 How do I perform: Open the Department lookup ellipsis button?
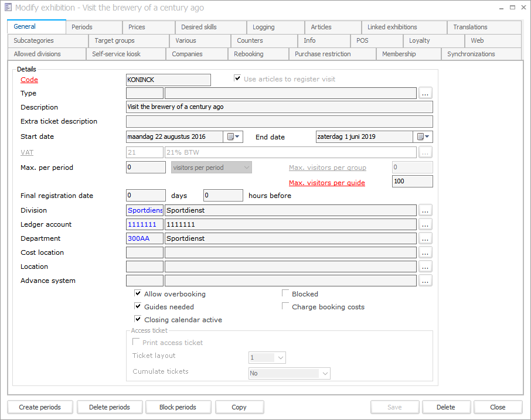tap(426, 238)
